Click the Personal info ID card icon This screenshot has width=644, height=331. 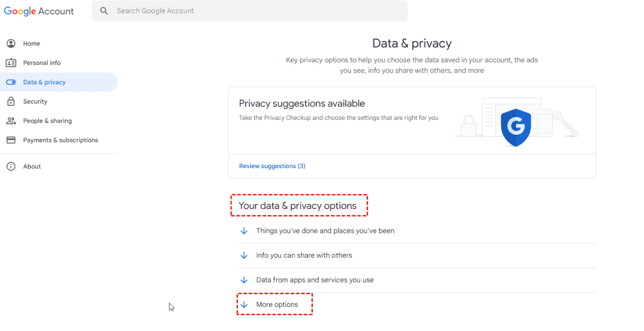click(11, 63)
